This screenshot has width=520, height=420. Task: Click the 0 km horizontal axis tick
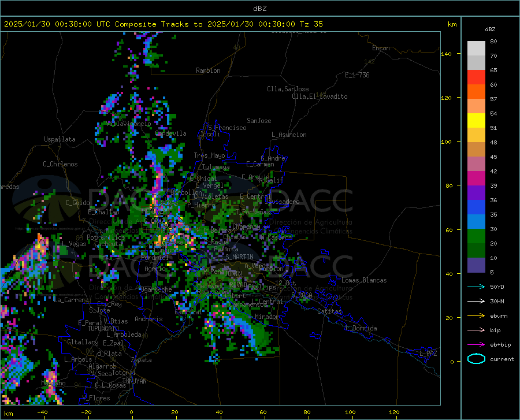click(x=131, y=412)
